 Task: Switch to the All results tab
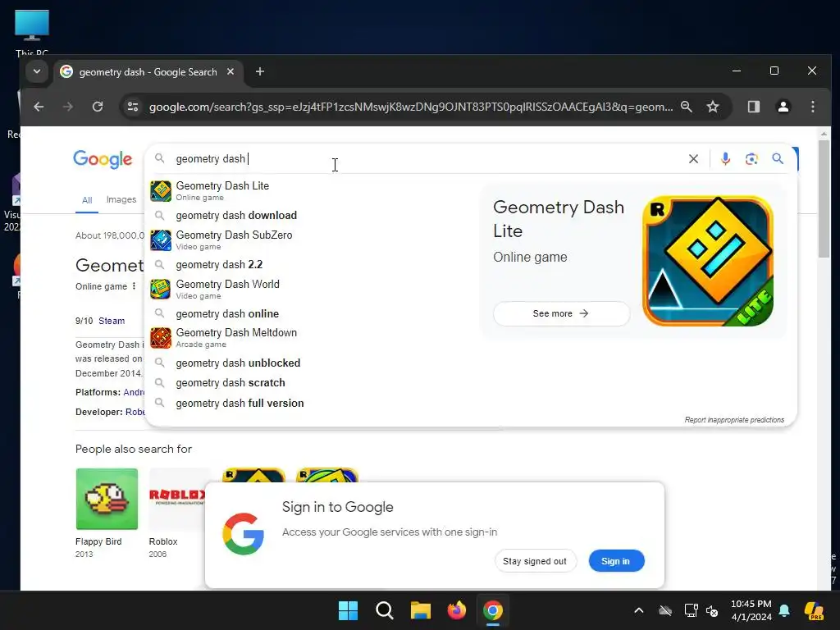87,200
